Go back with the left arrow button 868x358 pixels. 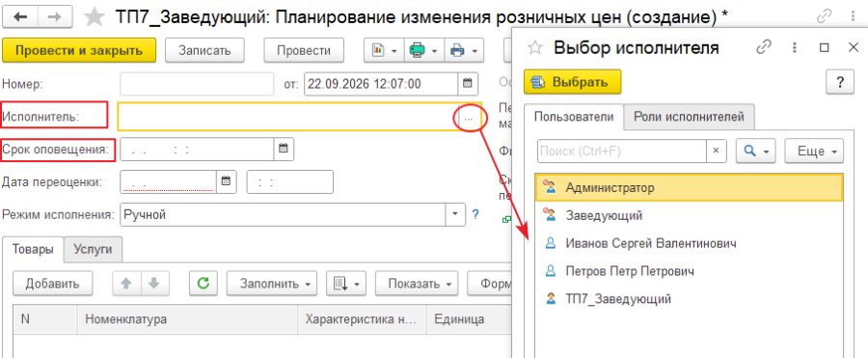tap(21, 17)
